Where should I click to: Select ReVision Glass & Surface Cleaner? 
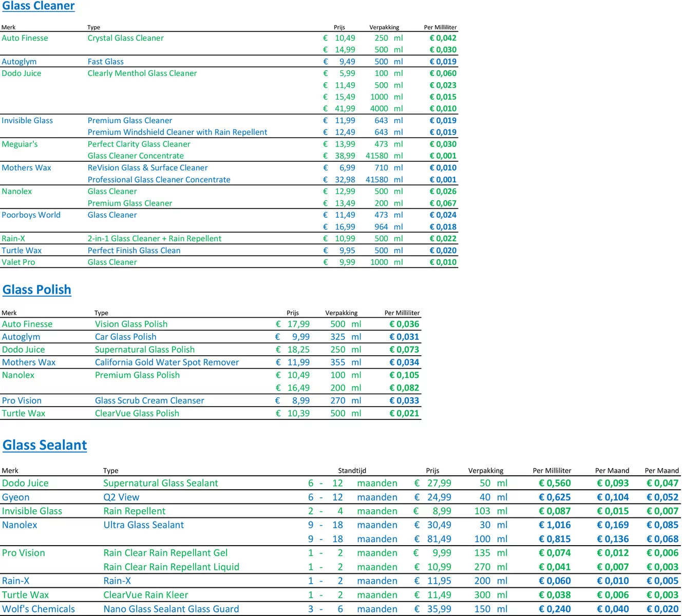pos(148,168)
